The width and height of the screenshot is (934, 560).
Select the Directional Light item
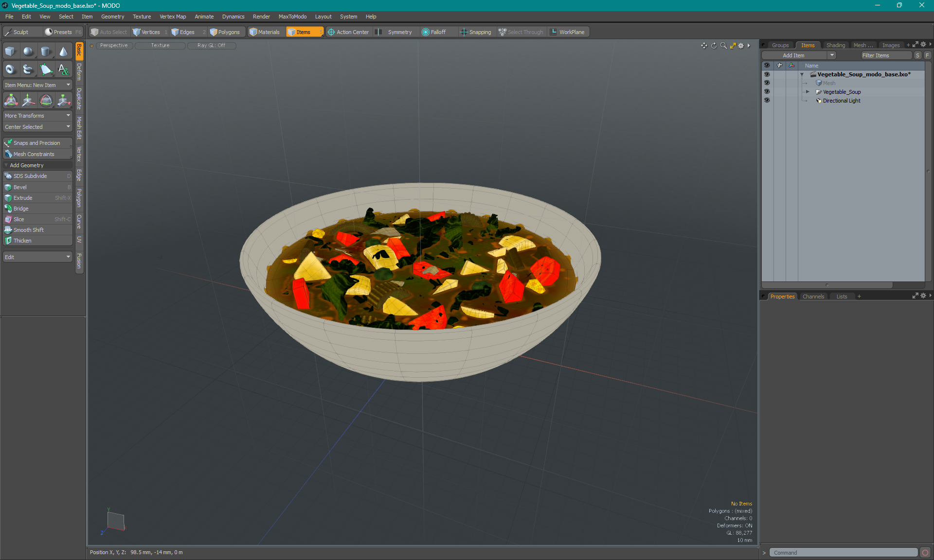(842, 101)
